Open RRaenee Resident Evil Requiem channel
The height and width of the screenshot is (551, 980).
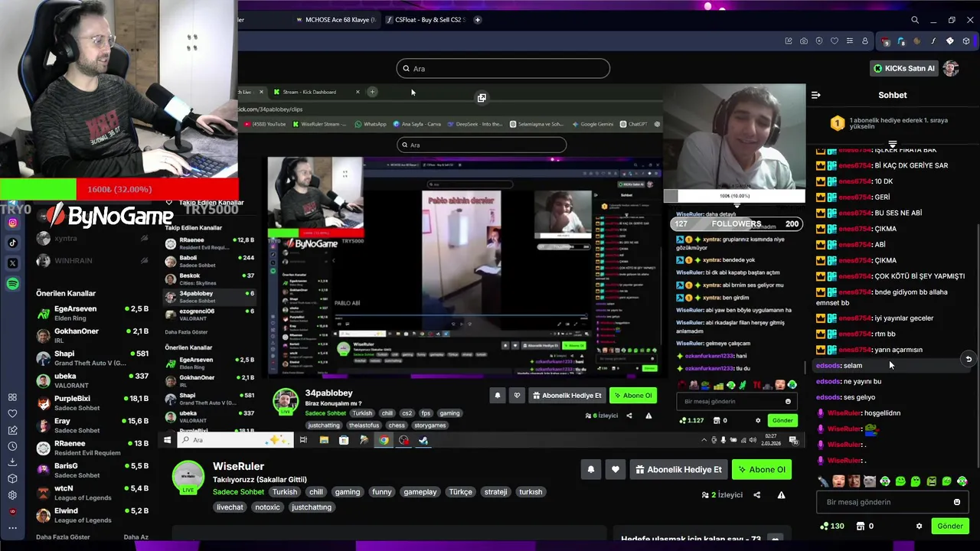coord(92,448)
